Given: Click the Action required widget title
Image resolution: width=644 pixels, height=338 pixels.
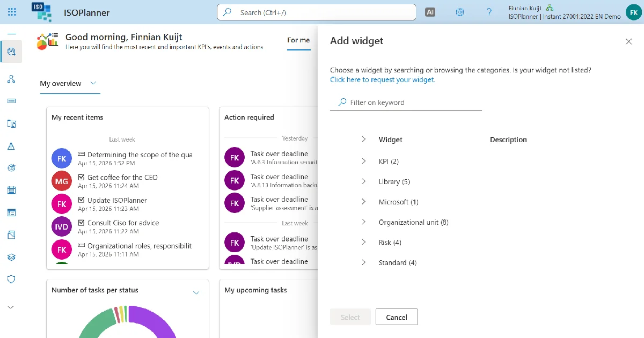Looking at the screenshot, I should pos(249,117).
